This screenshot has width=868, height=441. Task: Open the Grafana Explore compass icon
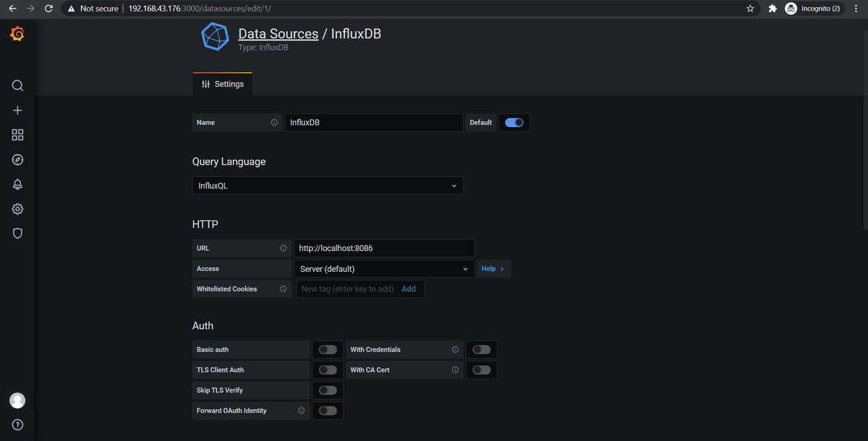pos(17,159)
